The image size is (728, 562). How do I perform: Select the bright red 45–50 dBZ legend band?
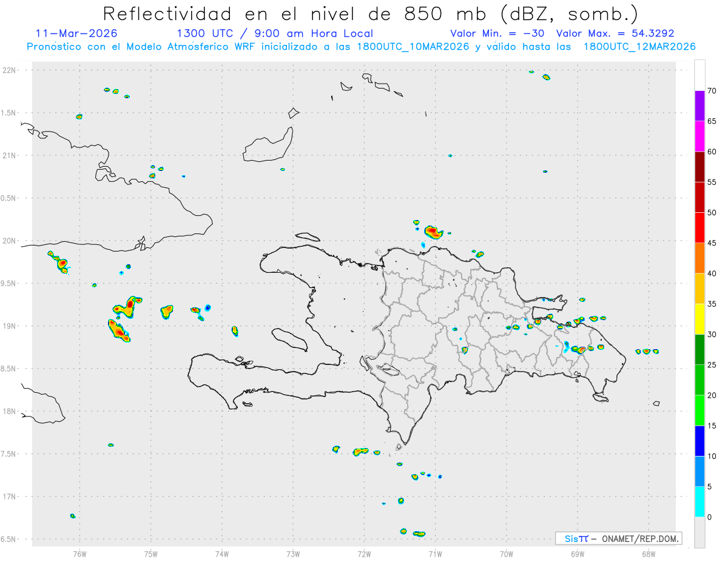coord(699,228)
